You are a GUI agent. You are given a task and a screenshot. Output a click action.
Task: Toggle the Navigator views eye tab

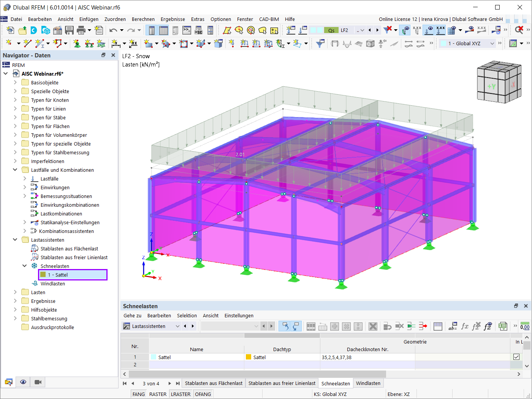pyautogui.click(x=23, y=382)
